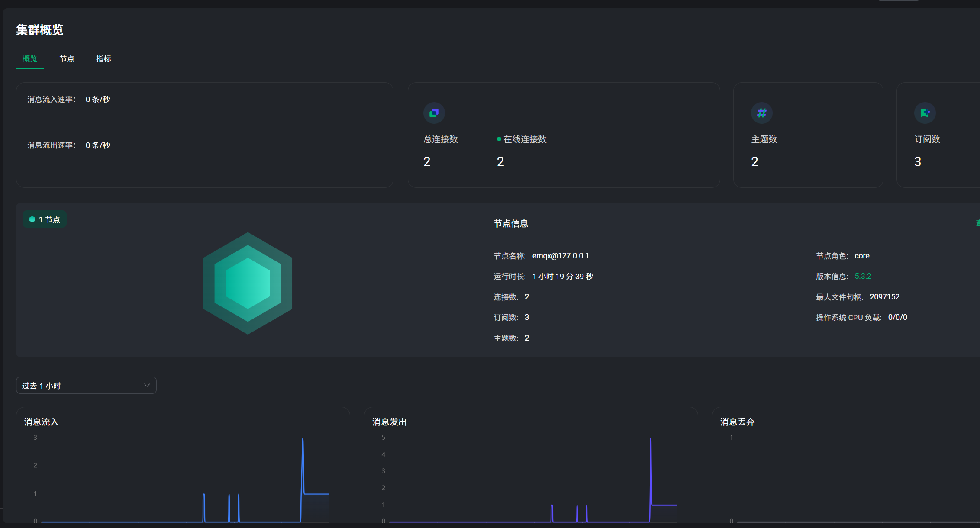Switch to the 指标 tab

click(x=103, y=58)
